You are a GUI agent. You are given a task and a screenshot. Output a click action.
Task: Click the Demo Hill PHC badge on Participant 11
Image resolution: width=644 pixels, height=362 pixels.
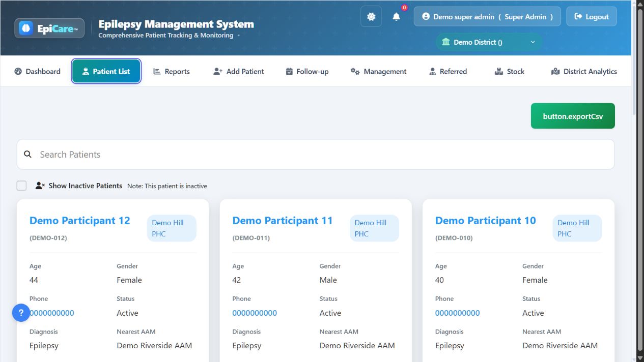click(x=374, y=228)
